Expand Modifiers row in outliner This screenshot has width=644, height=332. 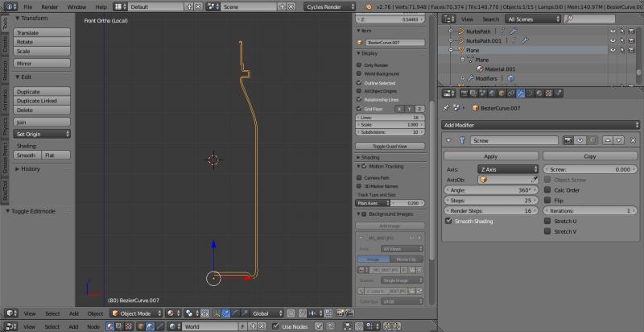pos(463,78)
